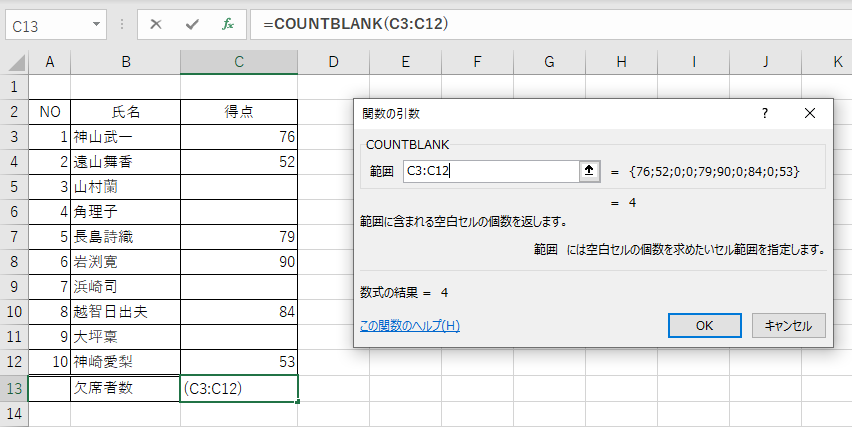Select column G header

coord(549,62)
